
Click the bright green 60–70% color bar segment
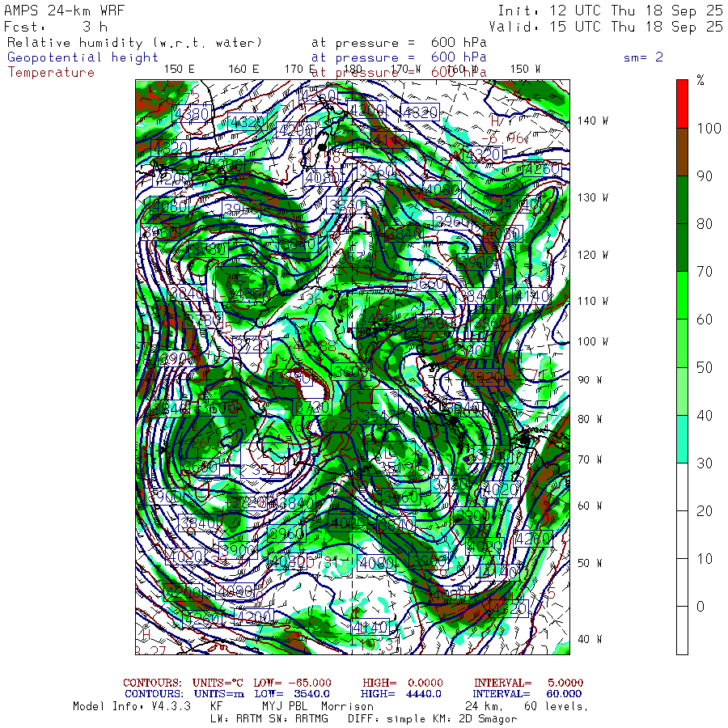(682, 295)
